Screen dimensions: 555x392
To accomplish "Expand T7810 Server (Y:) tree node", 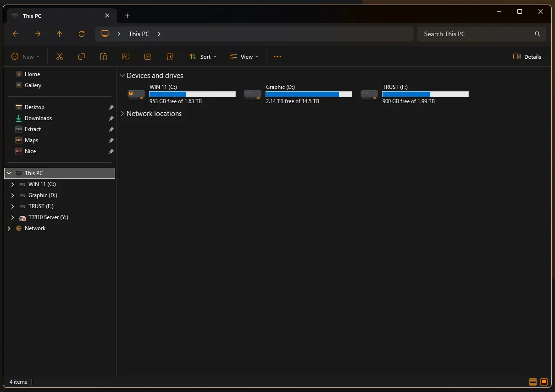I will coord(13,217).
